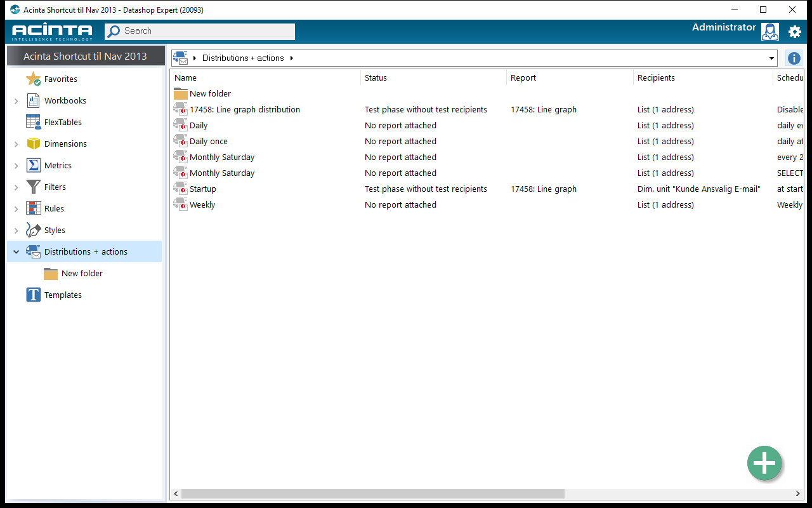812x508 pixels.
Task: Expand the Rules tree node
Action: [x=16, y=209]
